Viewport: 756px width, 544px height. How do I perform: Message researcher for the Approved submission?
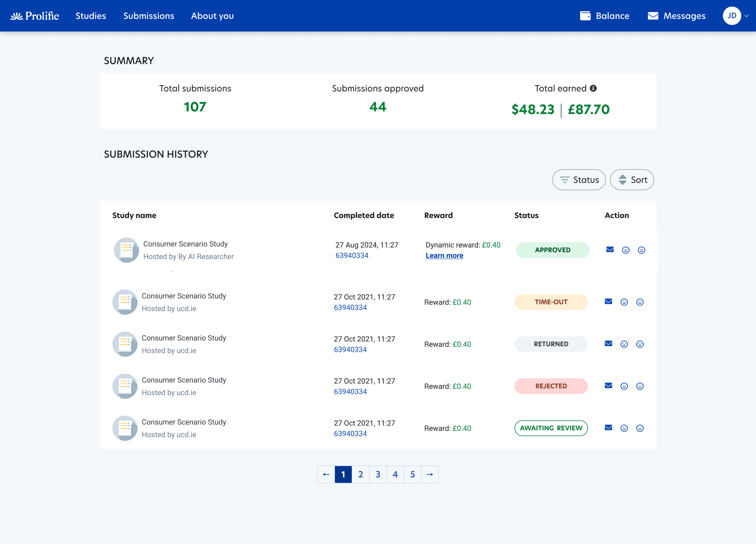[x=610, y=249]
